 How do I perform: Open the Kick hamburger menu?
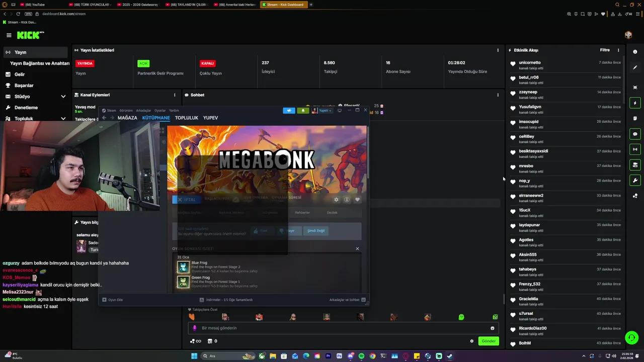[9, 35]
